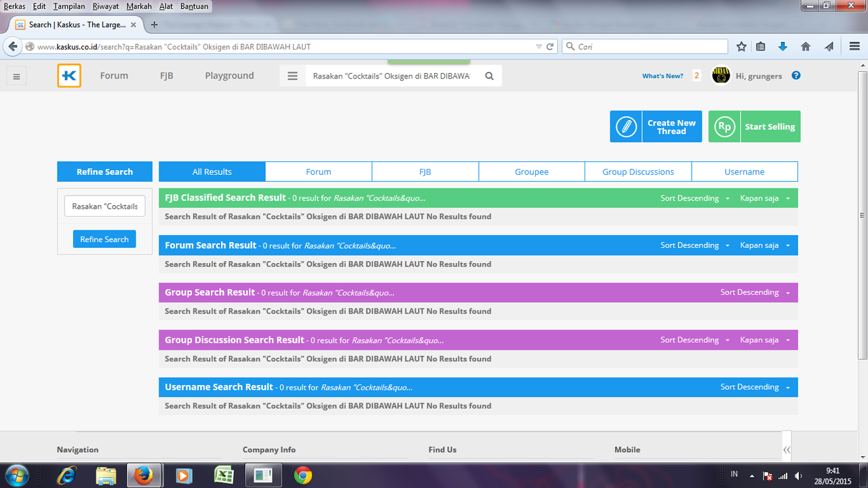Open Group Discussion Kapan saja dropdown
Screen dimensions: 868x488
tap(765, 340)
